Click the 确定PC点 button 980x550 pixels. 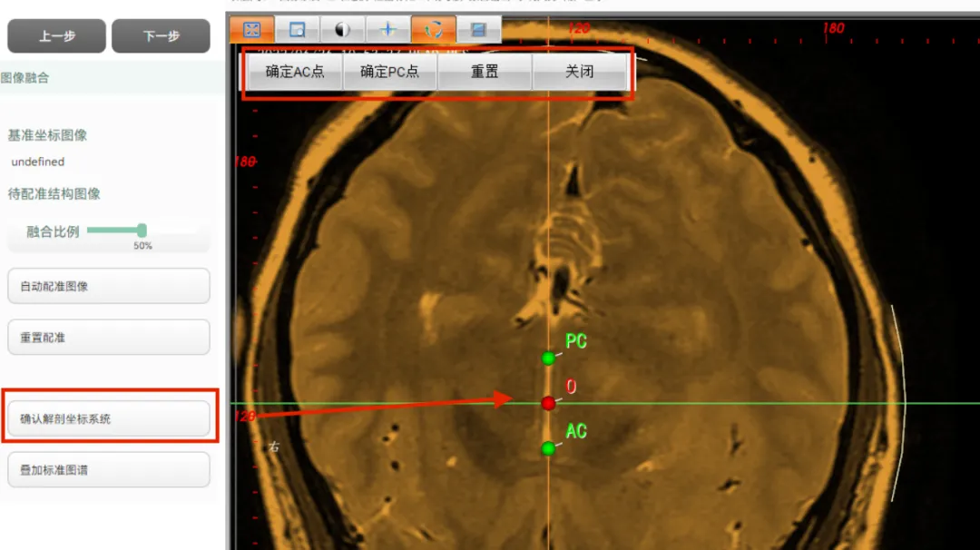click(x=390, y=72)
